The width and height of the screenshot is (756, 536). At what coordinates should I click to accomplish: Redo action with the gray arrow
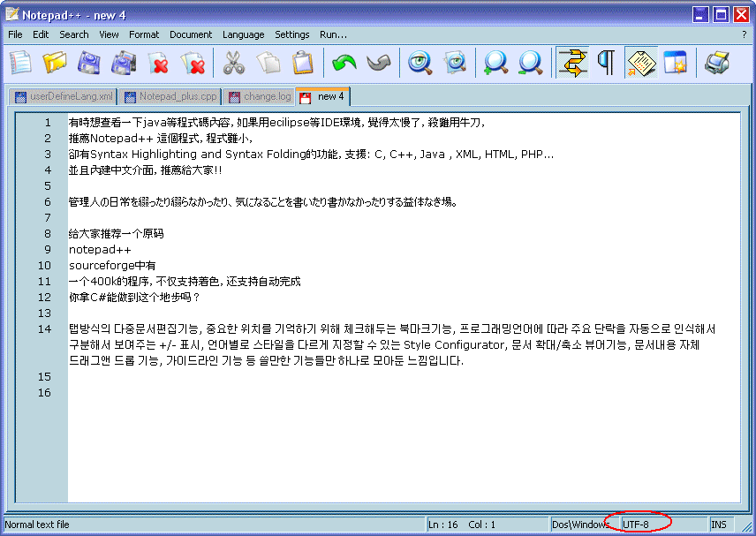point(379,63)
